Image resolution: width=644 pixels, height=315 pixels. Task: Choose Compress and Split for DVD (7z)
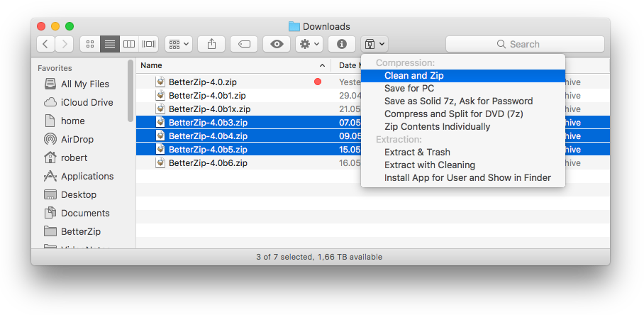pyautogui.click(x=463, y=114)
